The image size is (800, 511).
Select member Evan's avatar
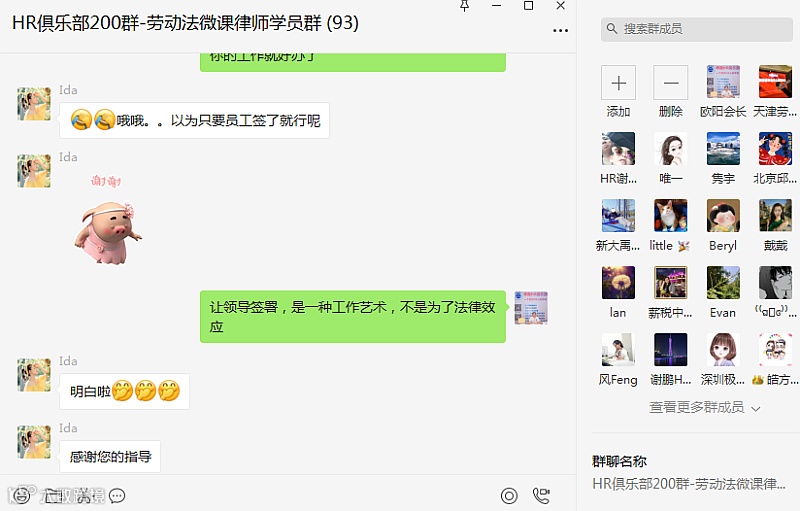[x=723, y=283]
